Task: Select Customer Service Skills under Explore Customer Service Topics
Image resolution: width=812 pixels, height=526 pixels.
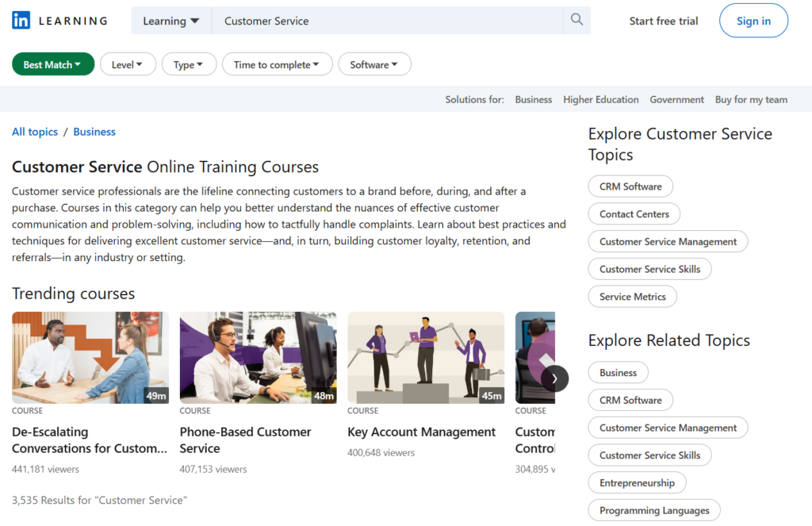Action: click(650, 269)
